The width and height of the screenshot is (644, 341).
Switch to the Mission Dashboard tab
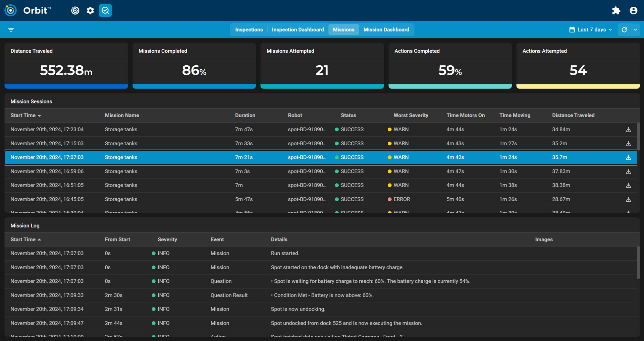(x=386, y=30)
